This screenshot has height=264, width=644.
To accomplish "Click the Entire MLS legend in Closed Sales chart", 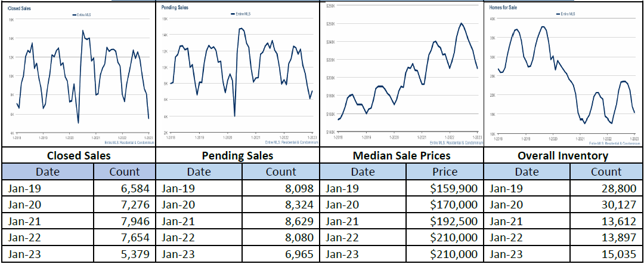I will coord(82,14).
